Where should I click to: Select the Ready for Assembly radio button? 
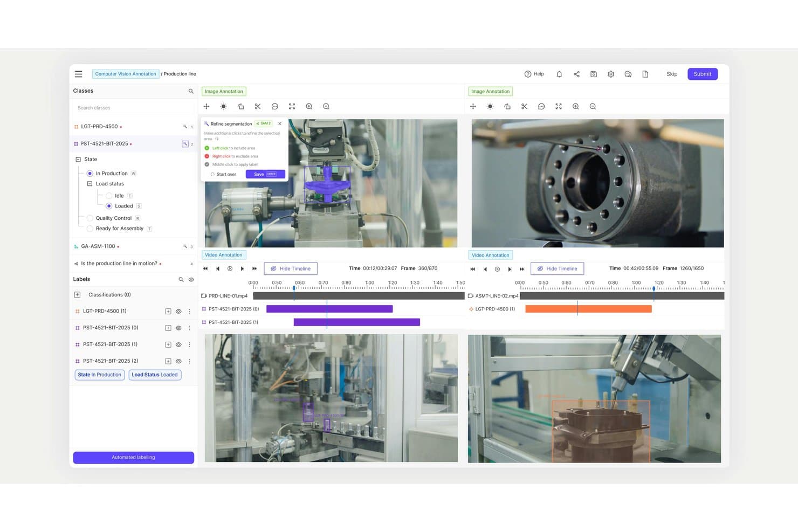coord(90,229)
